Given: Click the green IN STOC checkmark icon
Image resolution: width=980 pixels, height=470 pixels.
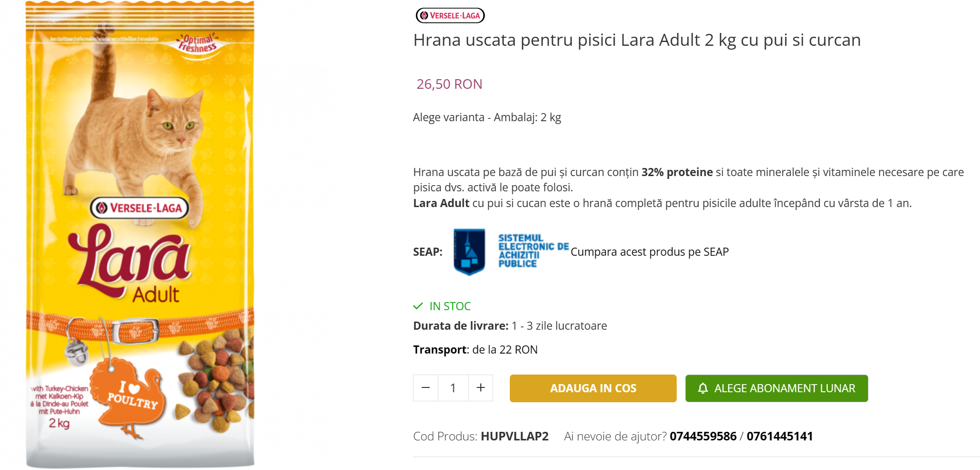Looking at the screenshot, I should 418,306.
